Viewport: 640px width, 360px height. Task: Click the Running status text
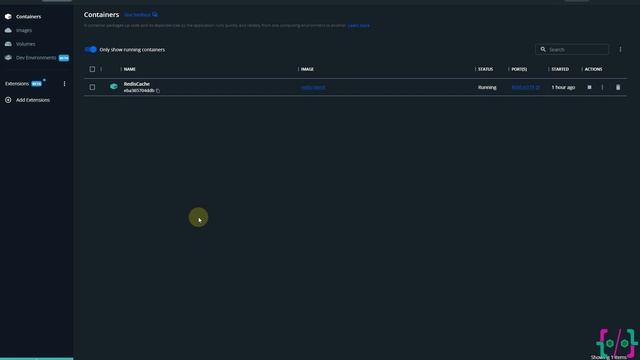click(487, 87)
